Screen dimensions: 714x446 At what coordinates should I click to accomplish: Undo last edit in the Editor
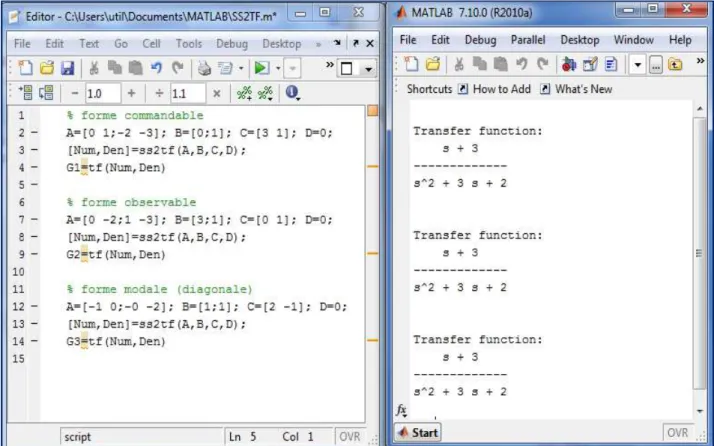point(156,68)
